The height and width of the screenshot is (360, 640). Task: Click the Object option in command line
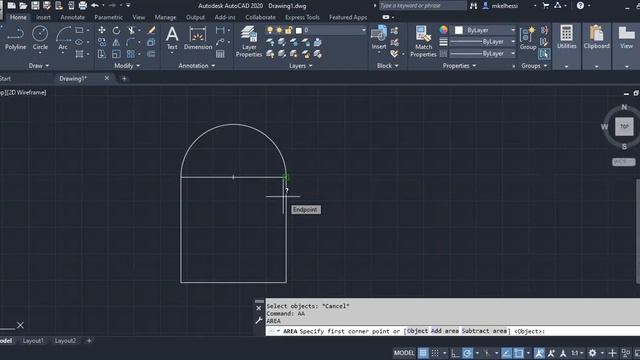[x=417, y=331]
